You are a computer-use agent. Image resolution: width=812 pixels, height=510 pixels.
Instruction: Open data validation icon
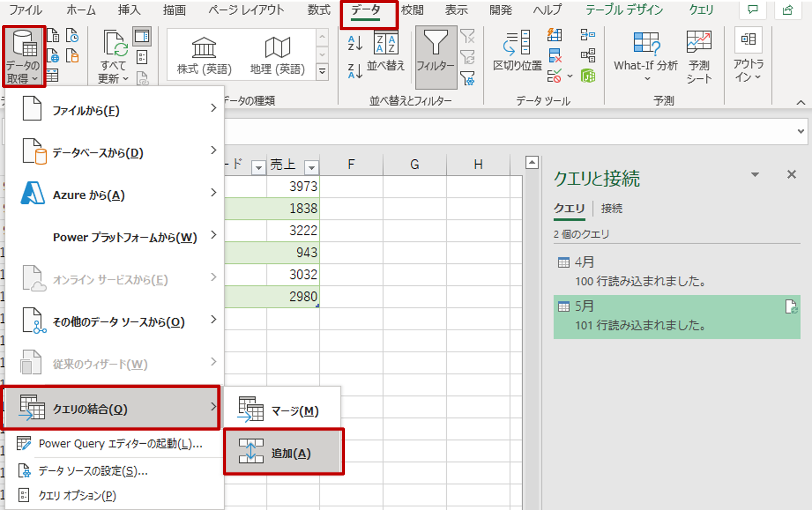point(554,76)
